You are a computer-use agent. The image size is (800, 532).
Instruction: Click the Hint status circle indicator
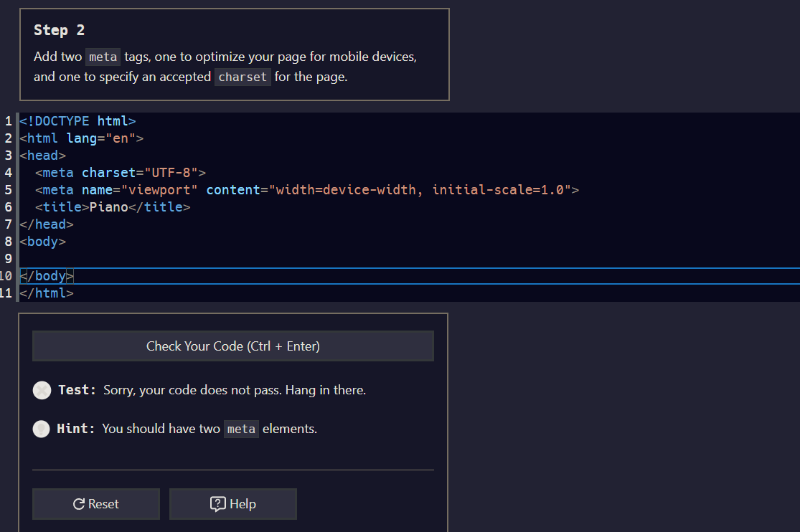(x=41, y=429)
